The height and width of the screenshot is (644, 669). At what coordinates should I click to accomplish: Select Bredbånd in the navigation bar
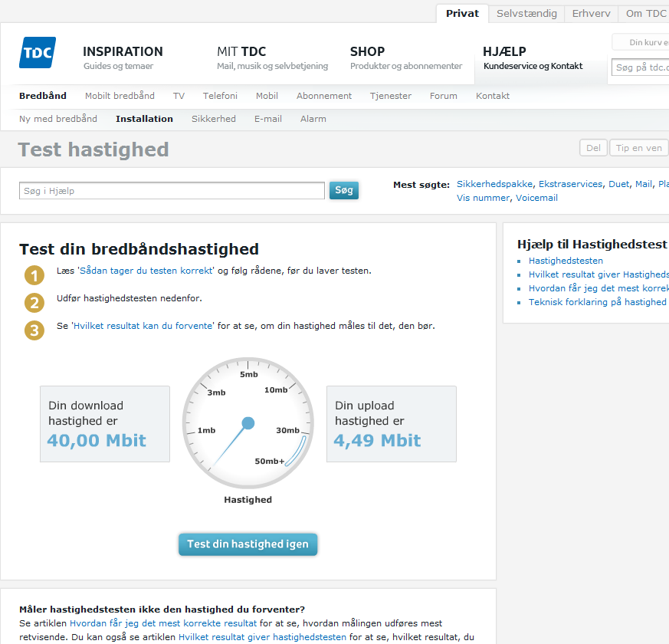[x=43, y=96]
